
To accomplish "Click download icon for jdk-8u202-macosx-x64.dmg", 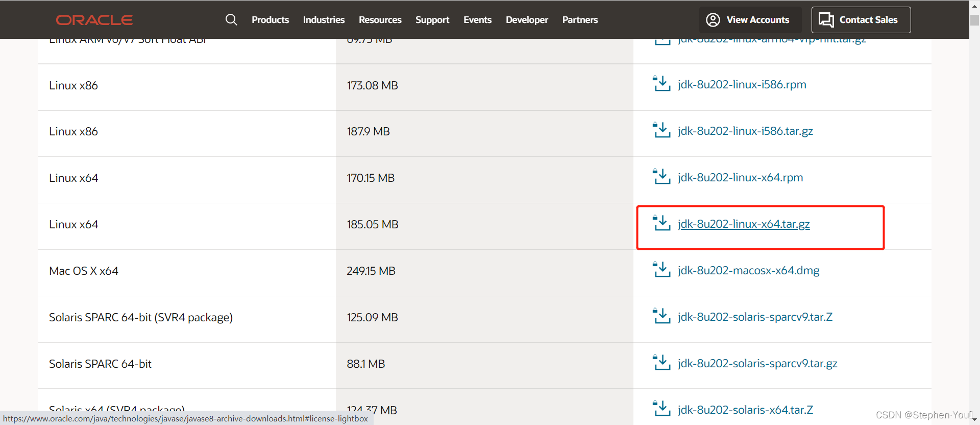I will pos(662,269).
